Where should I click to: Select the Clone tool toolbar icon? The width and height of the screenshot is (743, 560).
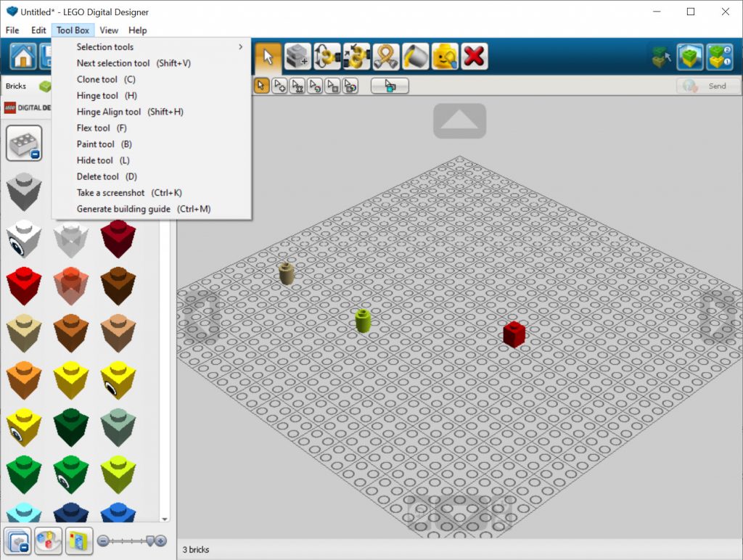(297, 57)
